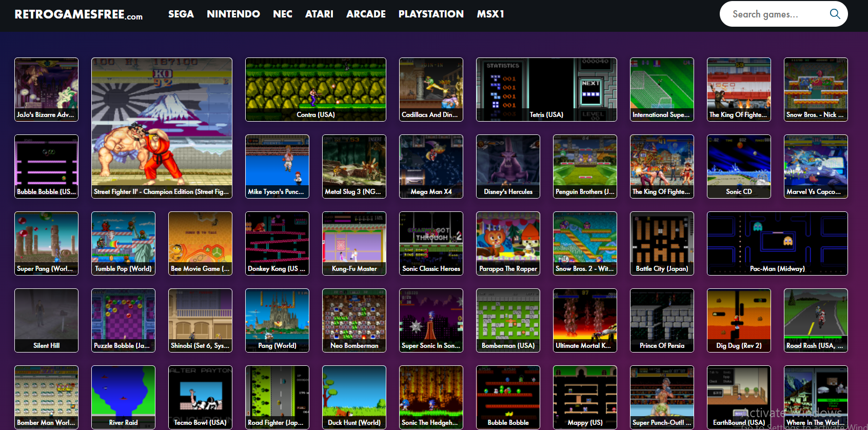
Task: Open the Street Fighter II Champion Edition game
Action: (x=162, y=128)
